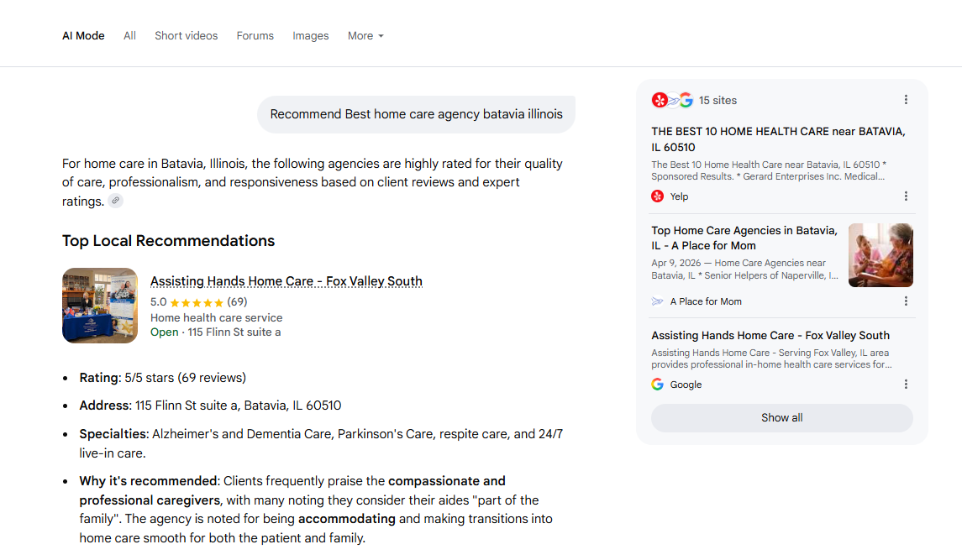
Task: Click the A Place for Mom logo icon
Action: (657, 301)
